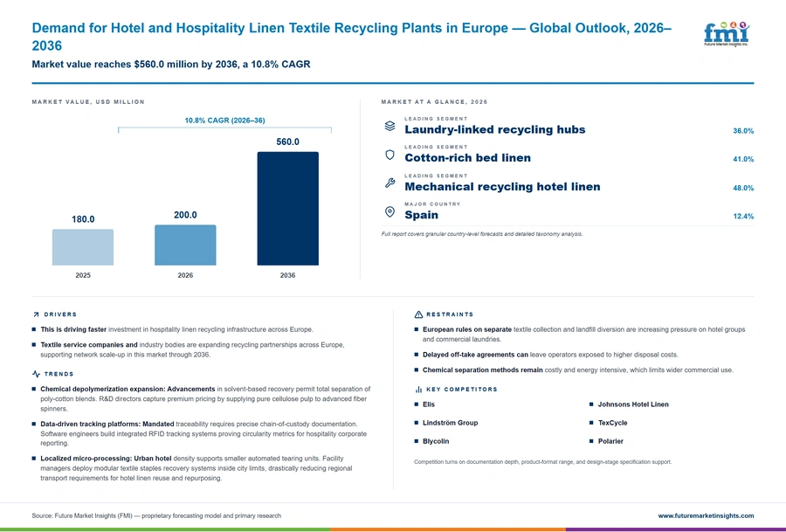The height and width of the screenshot is (532, 786).
Task: Click the FMI logo
Action: pos(727,34)
